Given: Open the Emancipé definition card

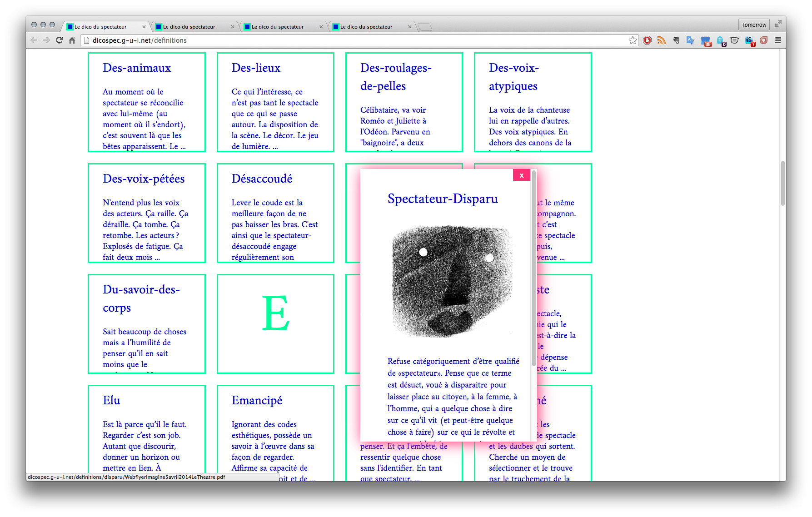Looking at the screenshot, I should [x=275, y=432].
